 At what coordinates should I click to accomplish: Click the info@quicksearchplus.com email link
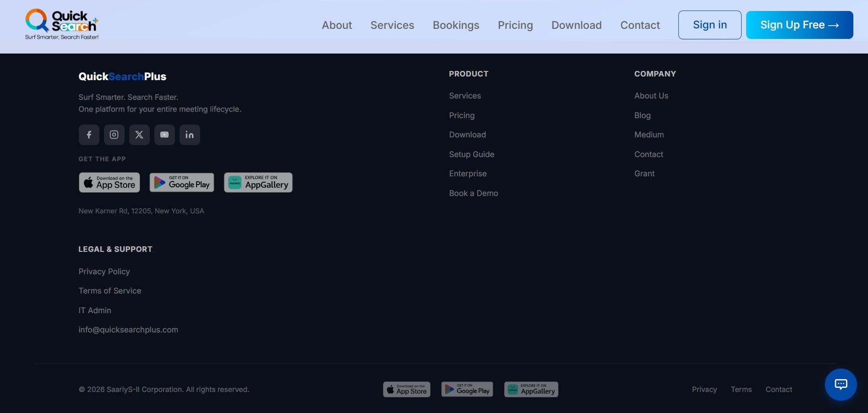(x=128, y=330)
